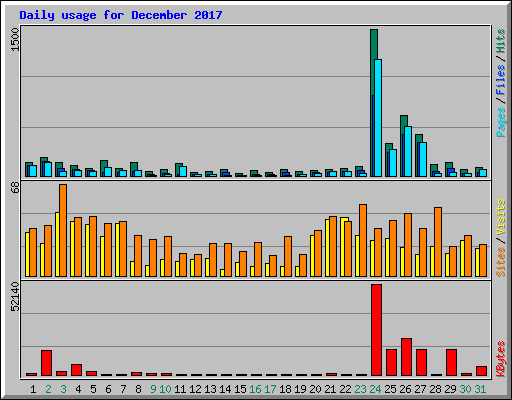
Task: Select the red KBytes bar for day 2
Action: click(x=46, y=363)
